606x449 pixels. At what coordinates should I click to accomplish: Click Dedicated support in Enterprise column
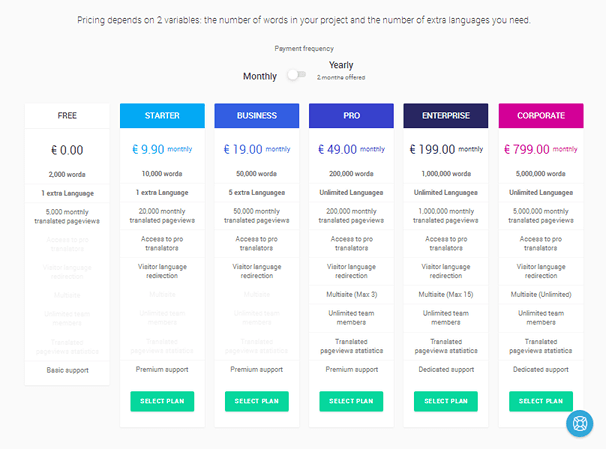pyautogui.click(x=446, y=369)
